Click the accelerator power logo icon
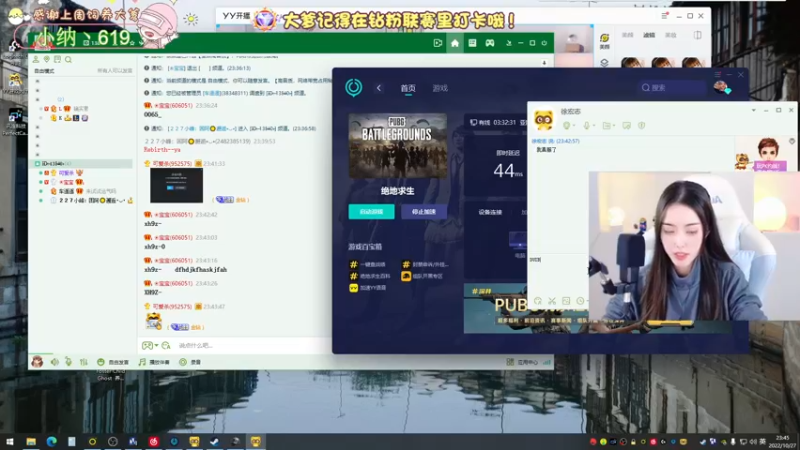This screenshot has width=800, height=450. tap(353, 87)
